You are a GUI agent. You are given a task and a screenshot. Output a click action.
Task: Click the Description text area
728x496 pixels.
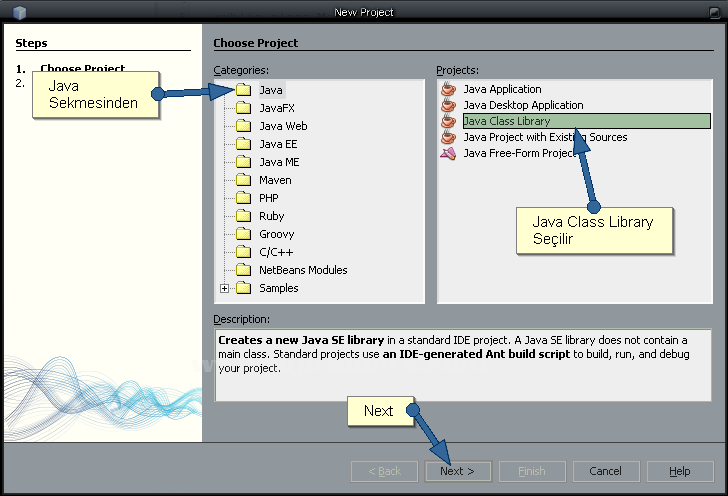462,365
